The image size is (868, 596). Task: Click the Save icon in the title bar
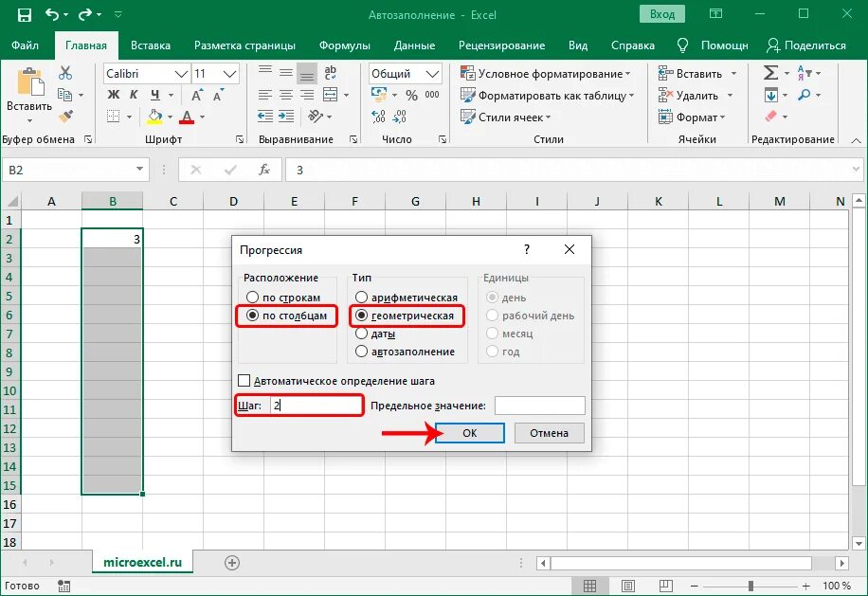[x=25, y=15]
